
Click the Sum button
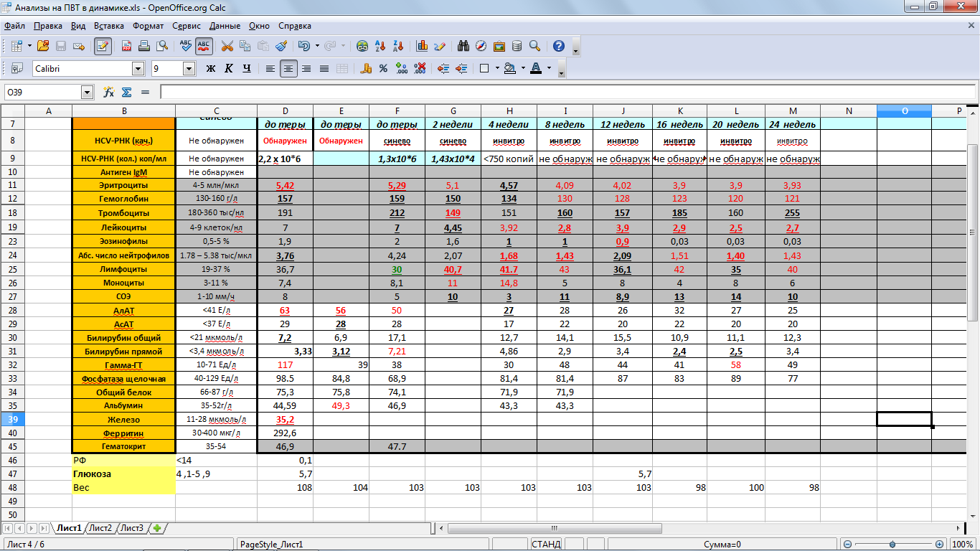pos(126,93)
